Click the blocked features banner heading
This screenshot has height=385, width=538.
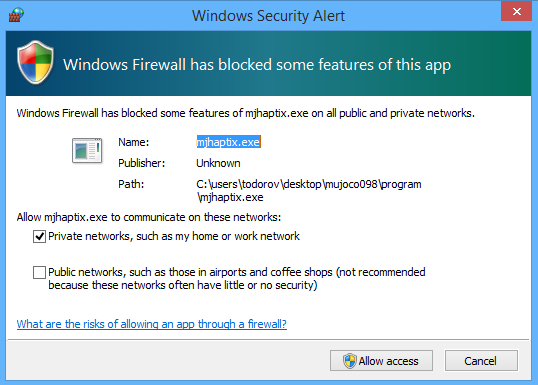pyautogui.click(x=257, y=65)
